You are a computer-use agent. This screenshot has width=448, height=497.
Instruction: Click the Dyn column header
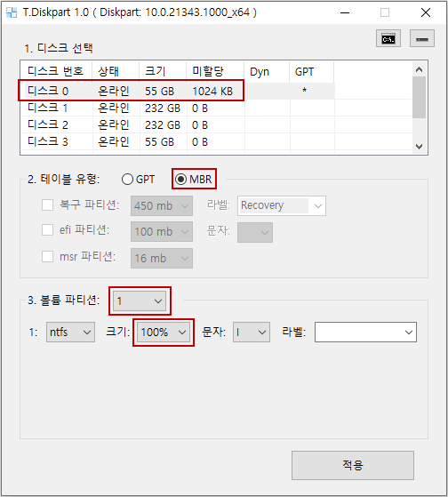click(x=267, y=72)
